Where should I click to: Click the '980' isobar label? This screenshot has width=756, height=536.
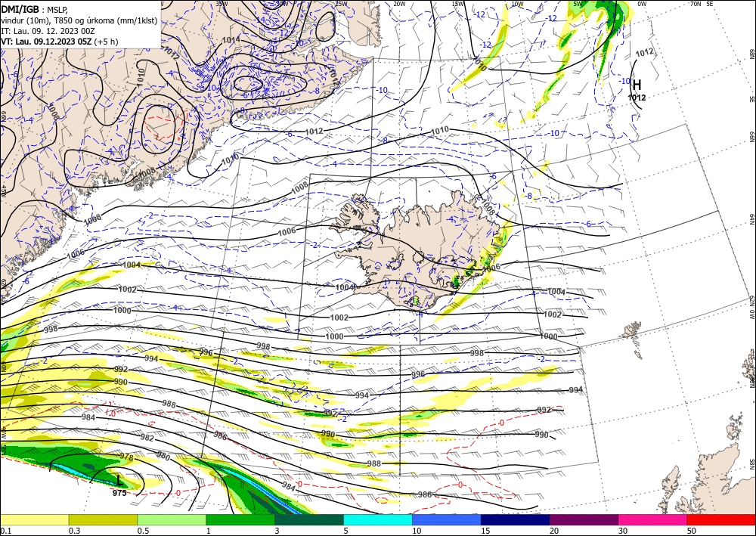tap(163, 456)
